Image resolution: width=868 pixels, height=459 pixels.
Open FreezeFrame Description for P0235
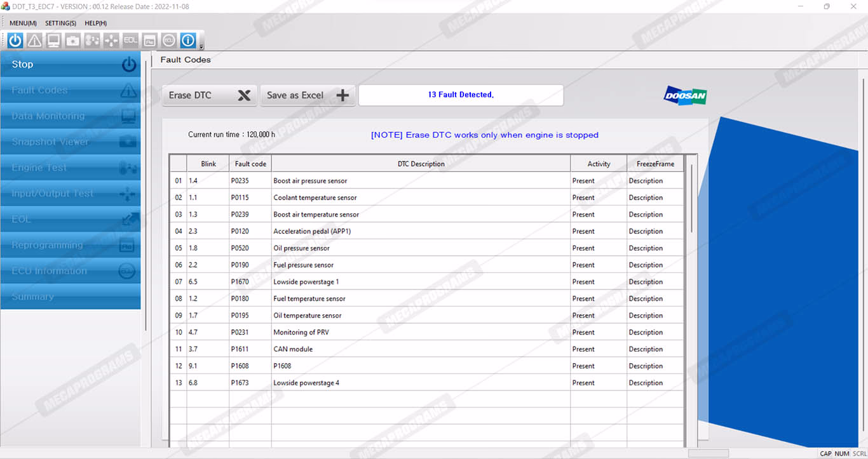pos(646,181)
